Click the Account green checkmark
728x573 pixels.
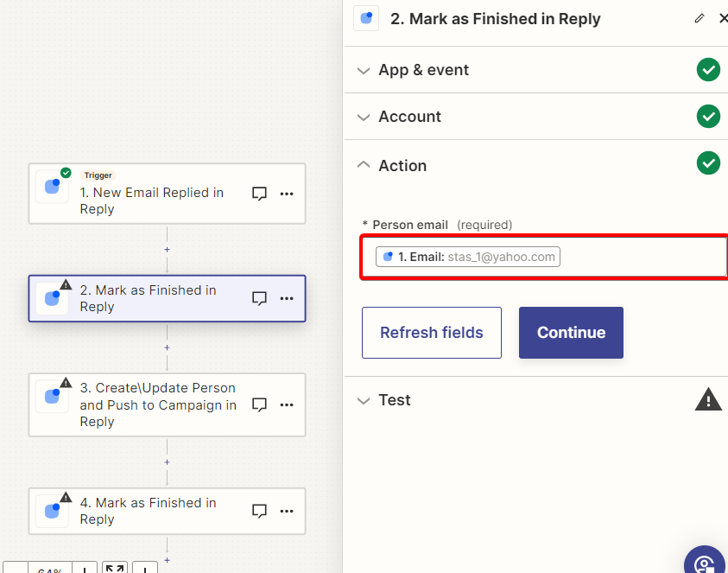(708, 116)
